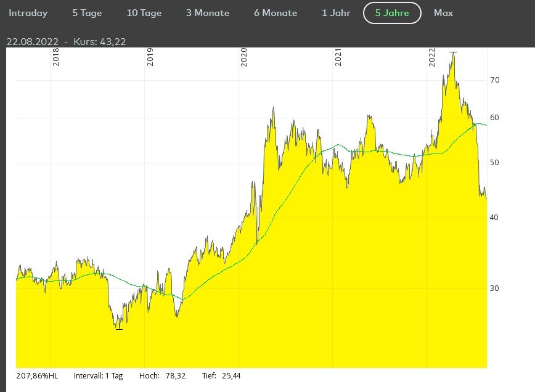Show the 6 Monate chart range

tap(276, 13)
